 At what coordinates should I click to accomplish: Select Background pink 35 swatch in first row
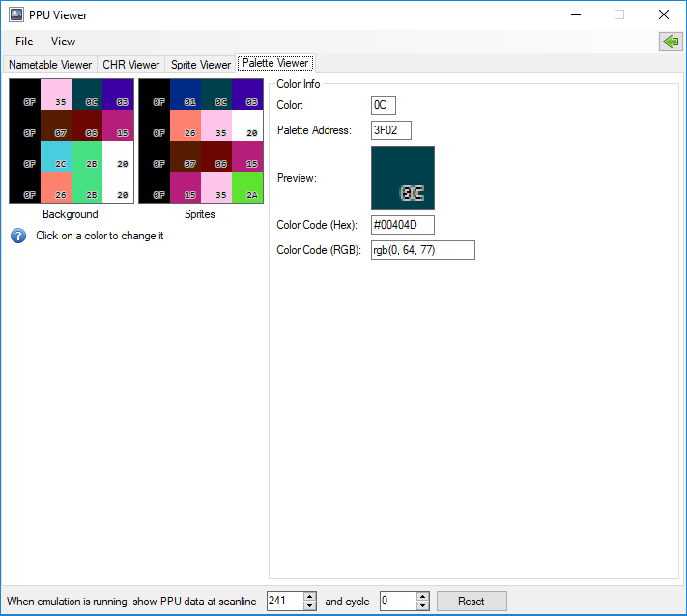tap(56, 95)
